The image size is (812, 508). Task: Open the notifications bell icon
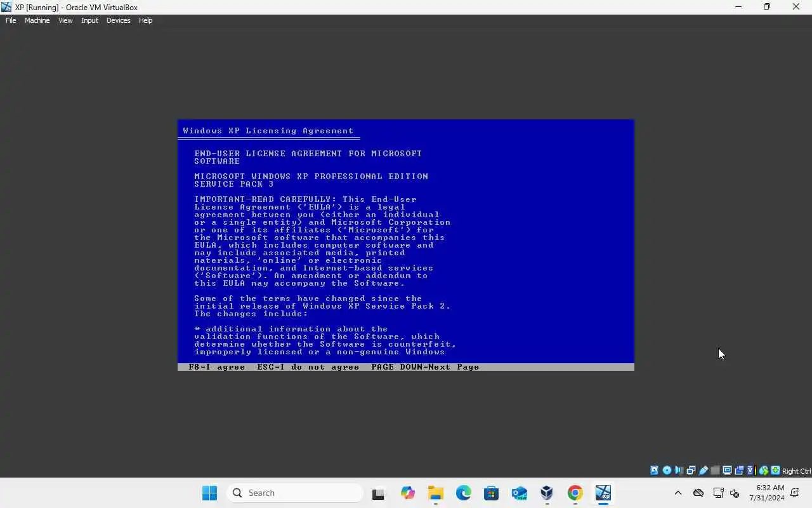(x=795, y=493)
